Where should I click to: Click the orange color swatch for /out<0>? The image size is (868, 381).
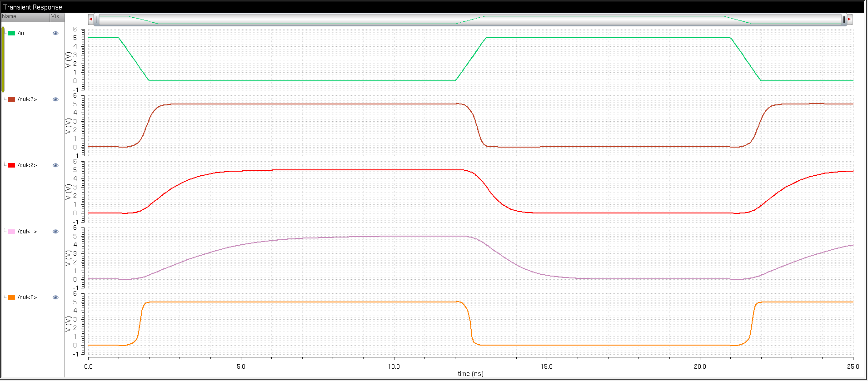tap(11, 297)
